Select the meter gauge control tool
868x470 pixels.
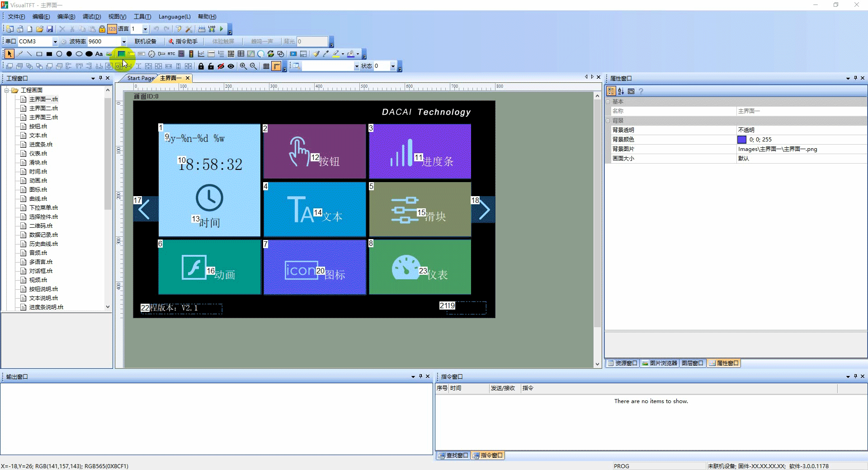point(151,54)
